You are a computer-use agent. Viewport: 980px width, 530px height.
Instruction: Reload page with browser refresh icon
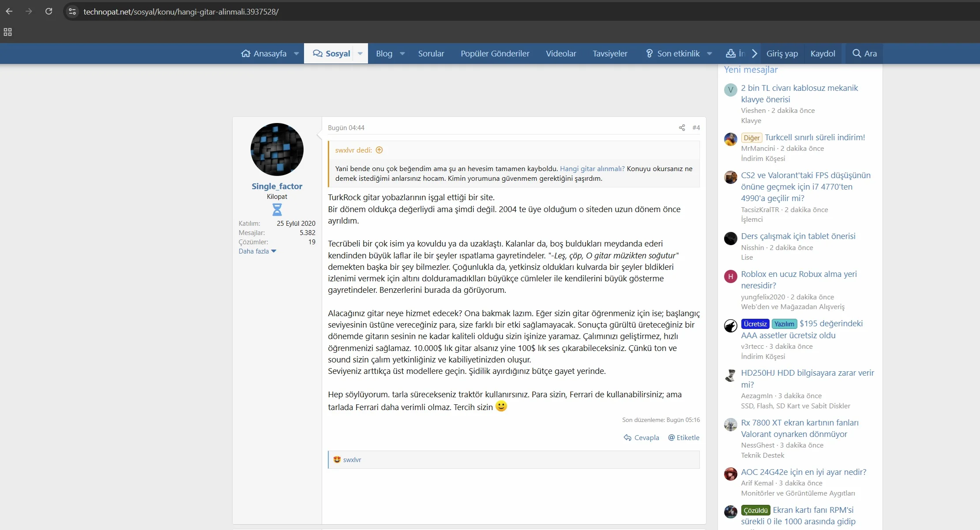click(49, 11)
